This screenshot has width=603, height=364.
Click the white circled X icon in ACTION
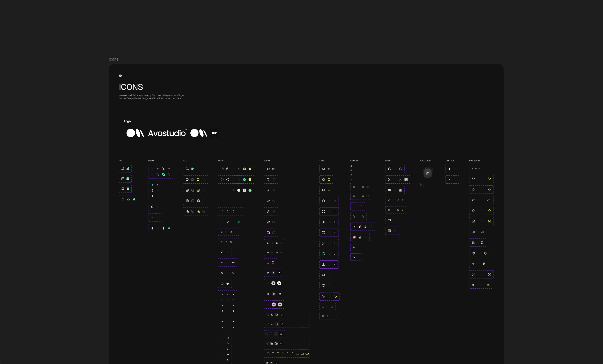tap(231, 242)
